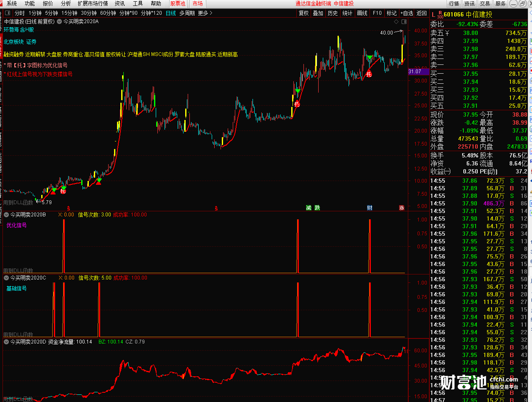Switch to the 60分钟 period

[108, 13]
